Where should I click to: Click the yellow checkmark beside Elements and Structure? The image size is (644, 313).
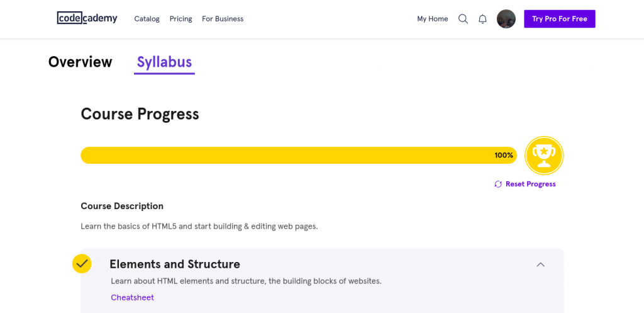click(82, 264)
